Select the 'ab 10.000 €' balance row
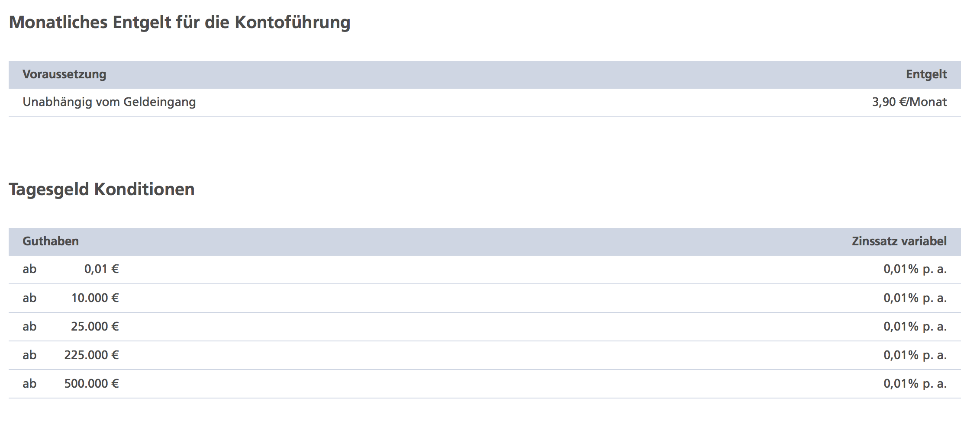Image resolution: width=980 pixels, height=437 pixels. (485, 298)
